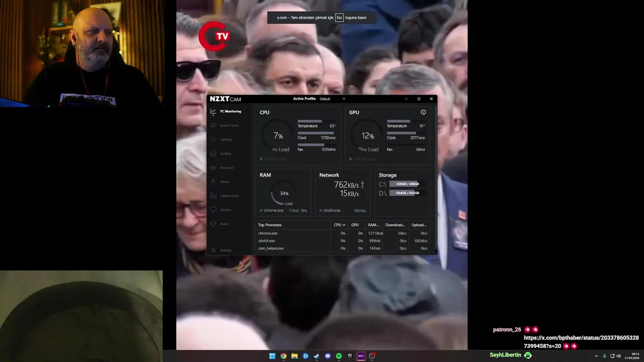
Task: Open Discord from the taskbar
Action: click(328, 356)
